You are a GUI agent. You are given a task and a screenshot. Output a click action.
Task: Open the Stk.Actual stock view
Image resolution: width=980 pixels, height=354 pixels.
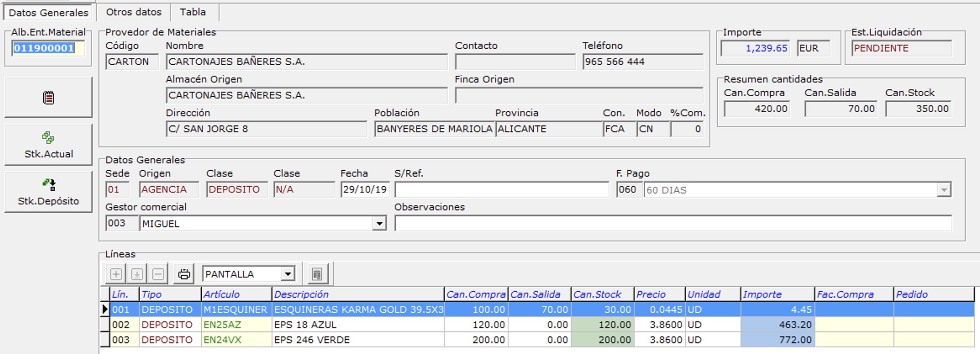tap(48, 145)
